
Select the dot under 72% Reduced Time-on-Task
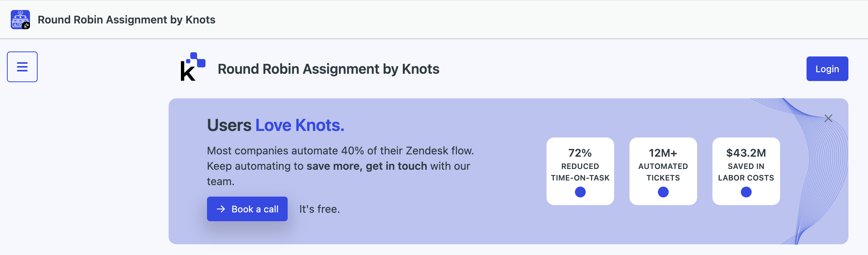580,192
